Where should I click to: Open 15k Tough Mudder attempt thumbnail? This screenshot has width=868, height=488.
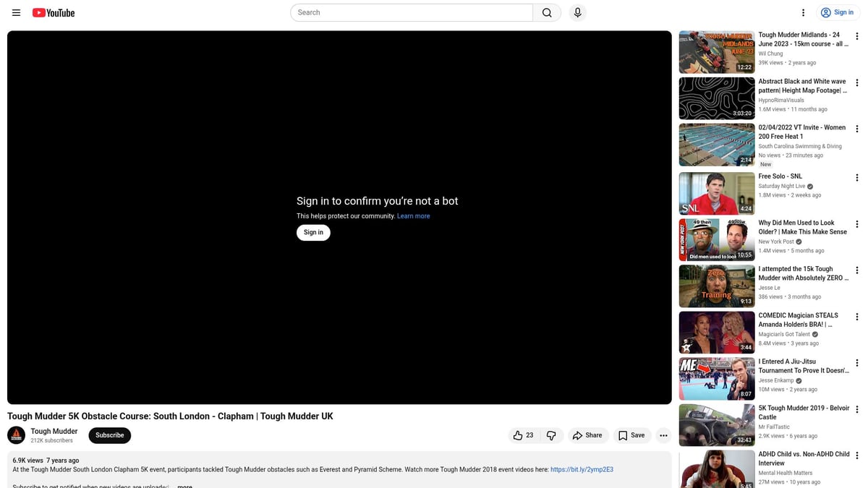[717, 286]
